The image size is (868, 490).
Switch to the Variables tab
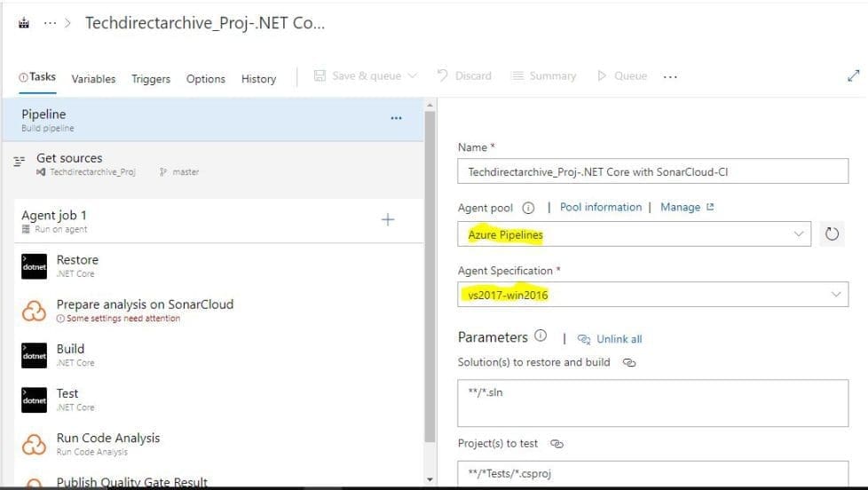tap(93, 79)
